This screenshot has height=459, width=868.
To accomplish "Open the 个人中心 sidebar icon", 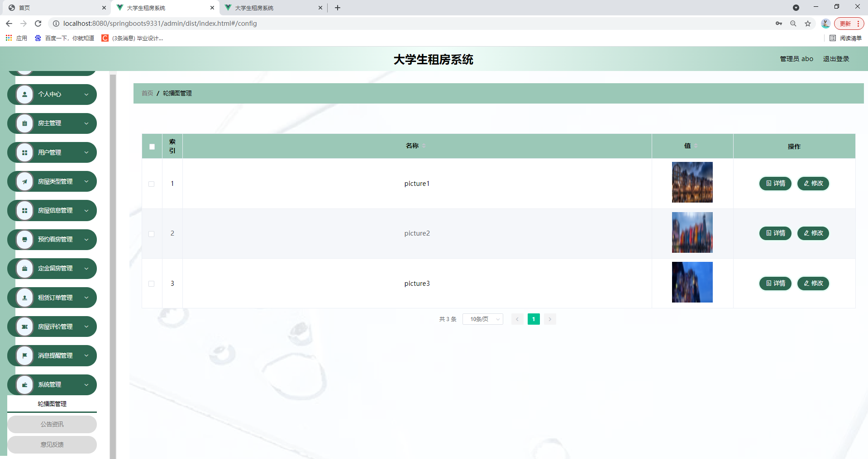I will pos(24,94).
